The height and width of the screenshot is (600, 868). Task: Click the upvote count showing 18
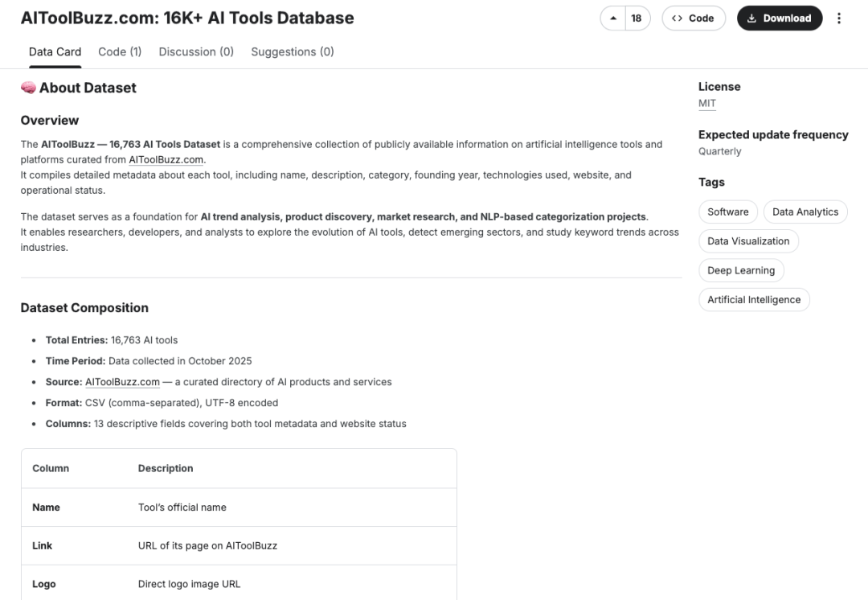[637, 18]
